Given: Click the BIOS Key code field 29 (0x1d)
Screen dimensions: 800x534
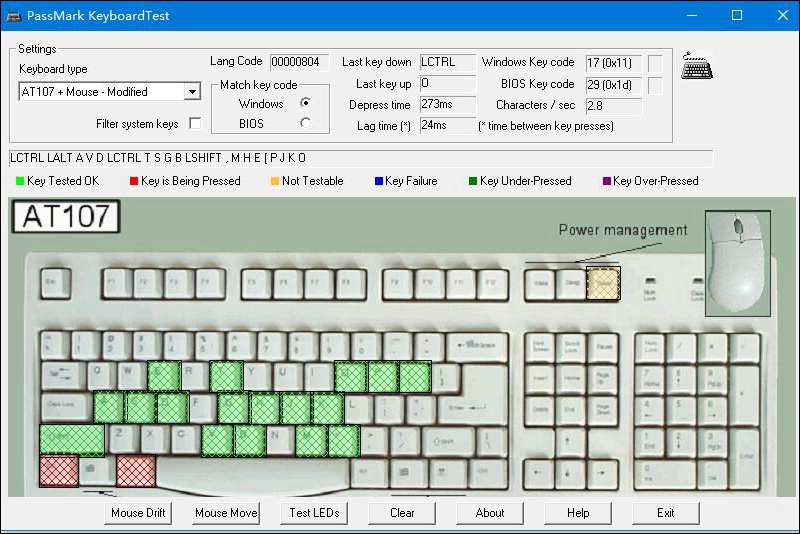Looking at the screenshot, I should coord(613,85).
